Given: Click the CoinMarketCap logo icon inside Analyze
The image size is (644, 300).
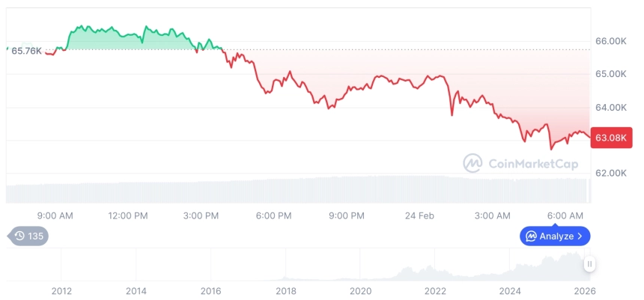Looking at the screenshot, I should coord(531,236).
